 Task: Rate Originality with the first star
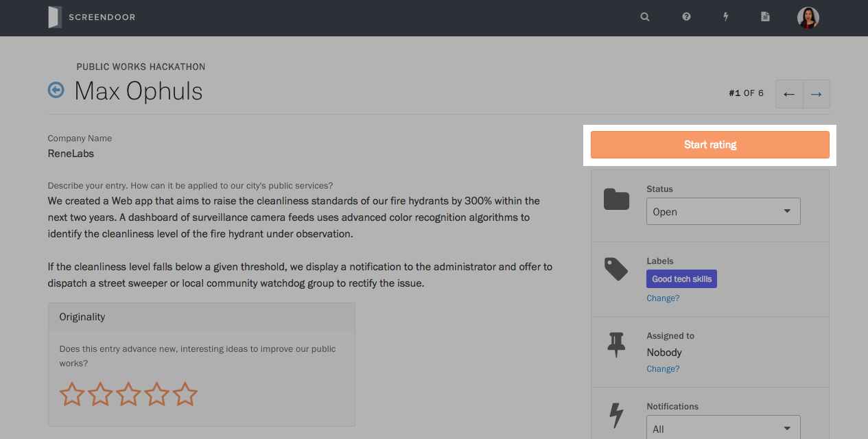(72, 394)
